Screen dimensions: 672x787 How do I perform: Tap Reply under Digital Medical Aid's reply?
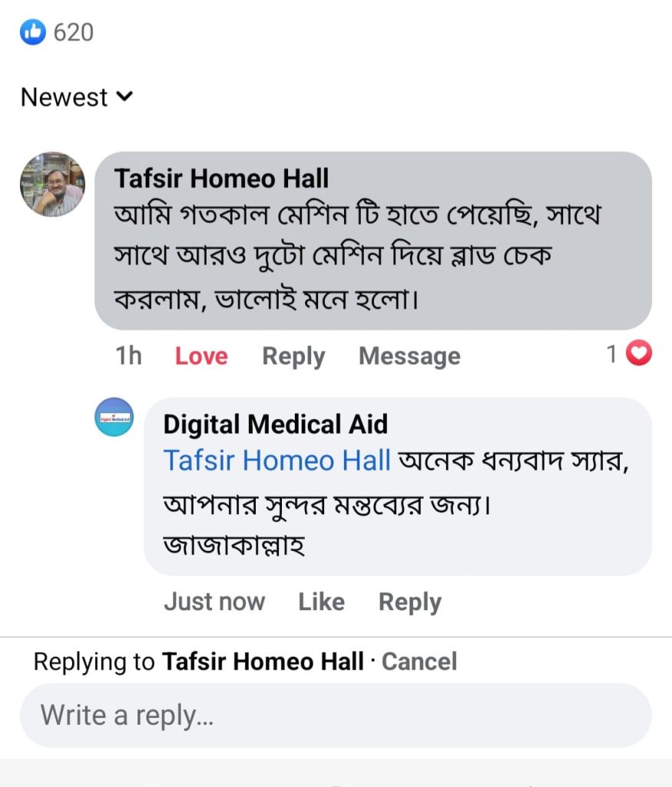(409, 602)
